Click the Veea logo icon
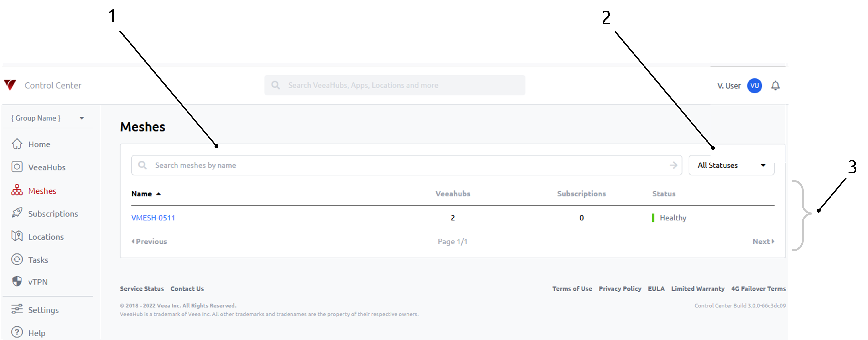This screenshot has height=340, width=868. 10,85
